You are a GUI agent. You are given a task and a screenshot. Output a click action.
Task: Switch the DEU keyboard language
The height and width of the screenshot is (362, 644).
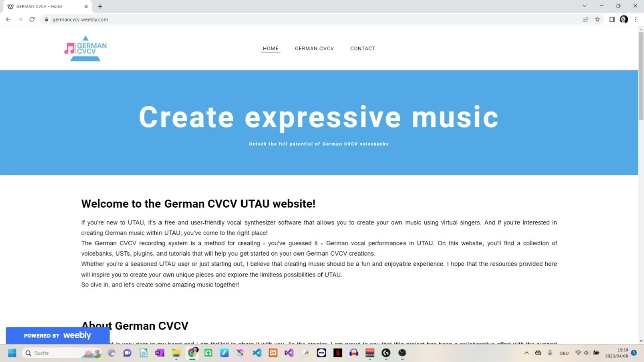pos(564,353)
